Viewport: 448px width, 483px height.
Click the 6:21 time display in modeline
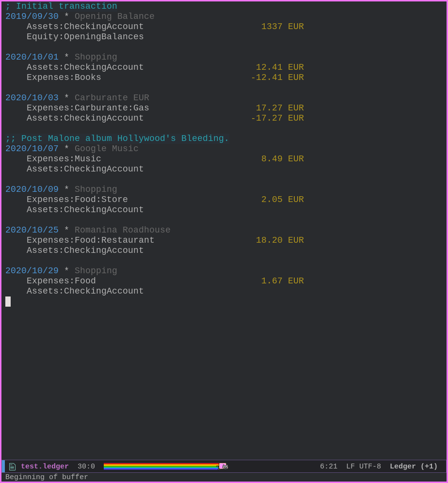pyautogui.click(x=328, y=467)
